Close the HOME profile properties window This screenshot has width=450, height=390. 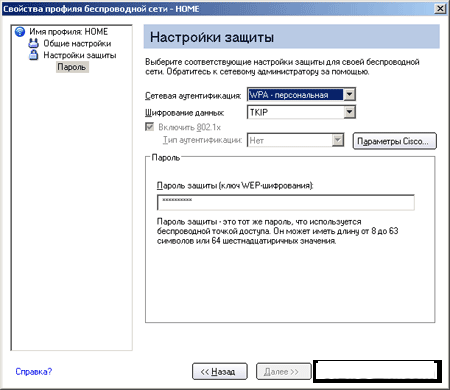pos(440,9)
